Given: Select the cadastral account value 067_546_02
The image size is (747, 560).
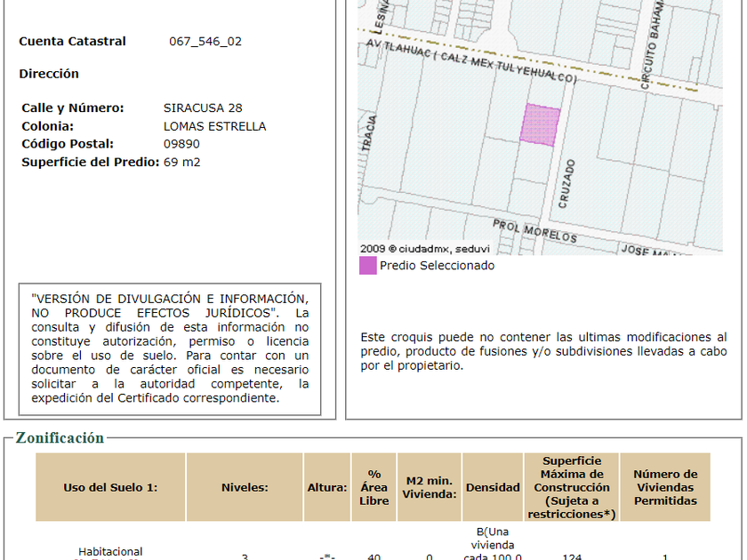Looking at the screenshot, I should (x=205, y=42).
